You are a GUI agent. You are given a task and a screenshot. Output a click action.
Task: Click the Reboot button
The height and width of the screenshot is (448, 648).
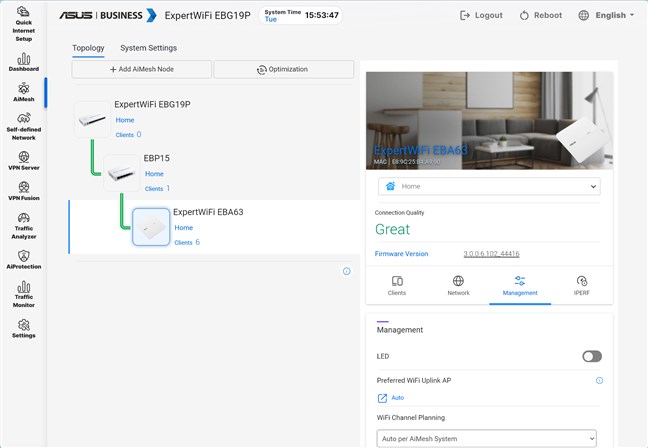pos(541,15)
